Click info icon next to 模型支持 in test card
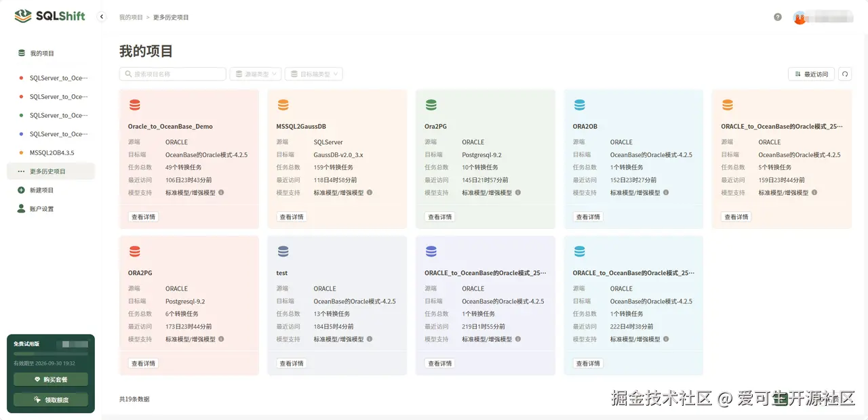Image resolution: width=868 pixels, height=420 pixels. point(370,339)
